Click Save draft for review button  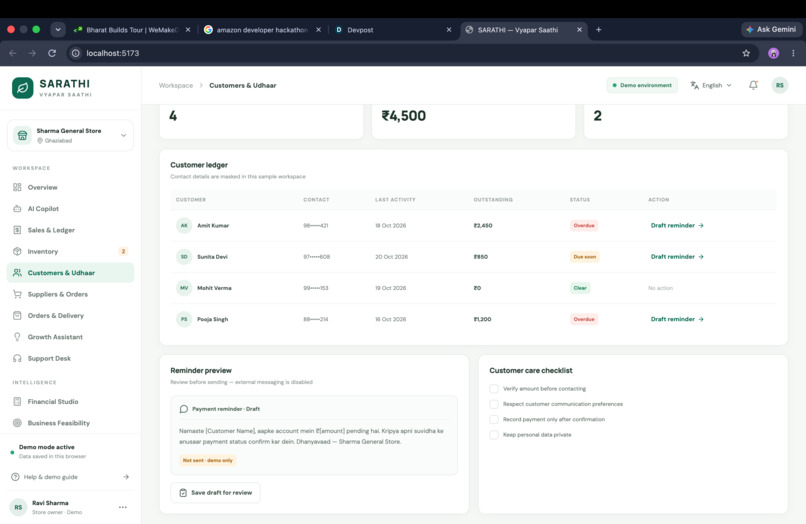click(215, 493)
